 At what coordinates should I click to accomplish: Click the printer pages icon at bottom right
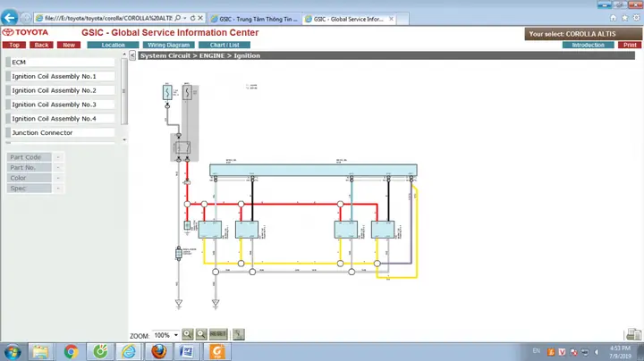(x=634, y=334)
